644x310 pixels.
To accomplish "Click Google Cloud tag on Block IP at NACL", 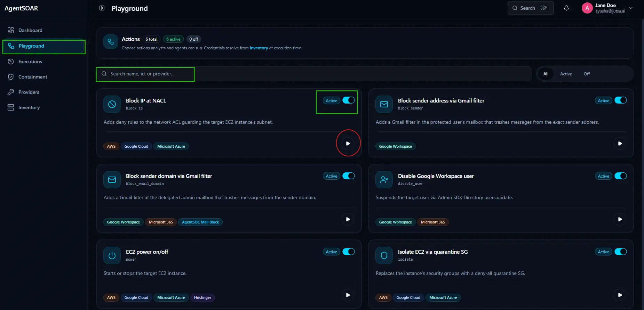I will point(136,146).
